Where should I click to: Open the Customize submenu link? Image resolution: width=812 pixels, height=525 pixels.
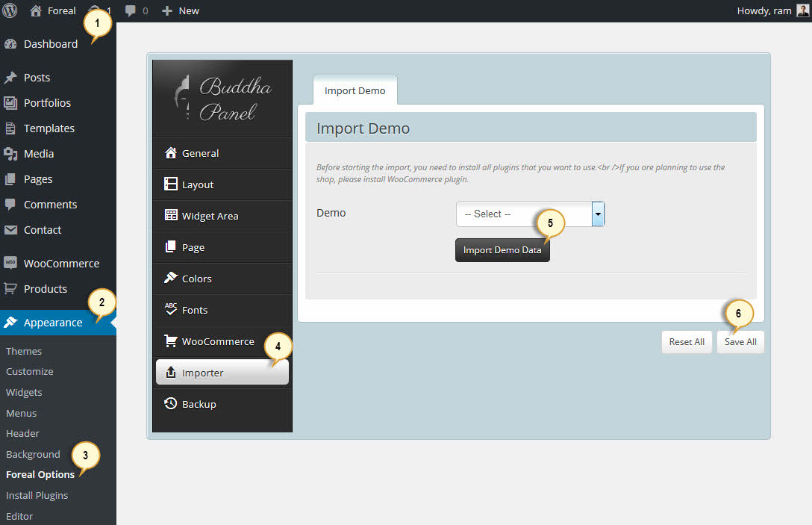tap(30, 372)
